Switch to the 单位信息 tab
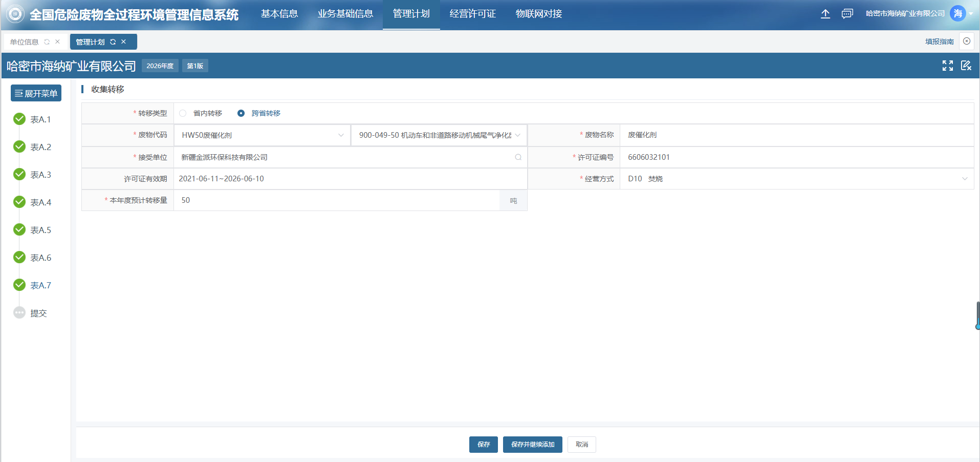The width and height of the screenshot is (980, 462). tap(25, 42)
